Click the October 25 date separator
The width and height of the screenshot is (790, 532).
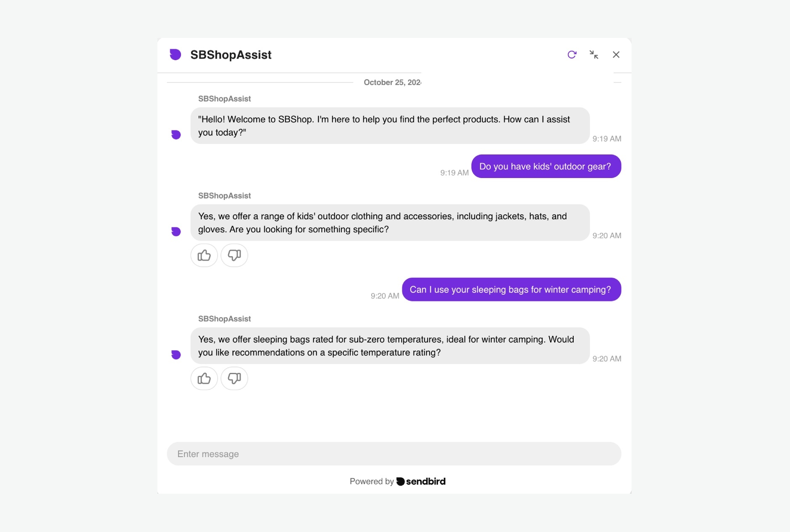[x=392, y=82]
